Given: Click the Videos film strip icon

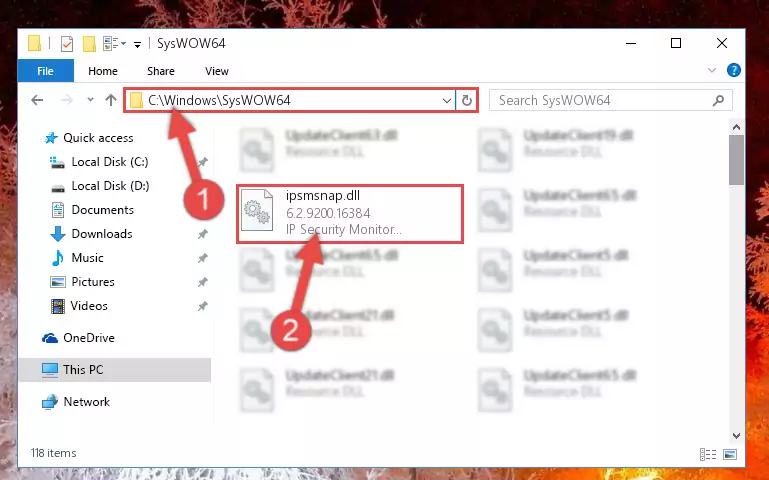Looking at the screenshot, I should [x=57, y=306].
